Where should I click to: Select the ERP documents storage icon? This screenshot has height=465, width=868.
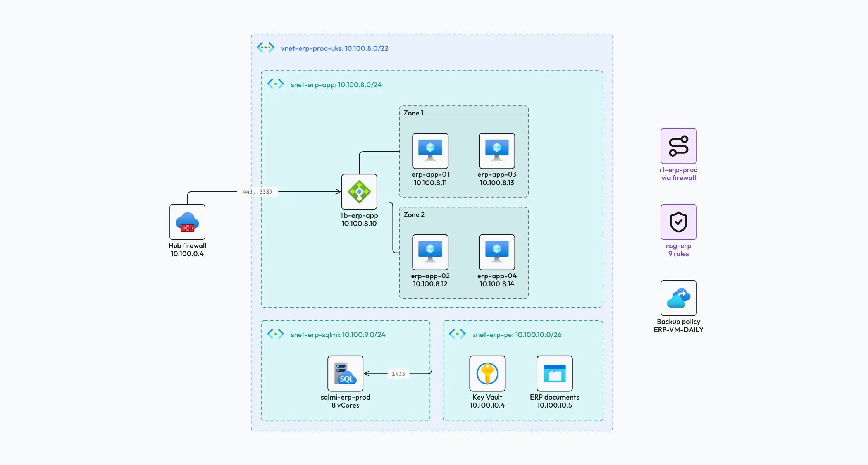tap(555, 374)
